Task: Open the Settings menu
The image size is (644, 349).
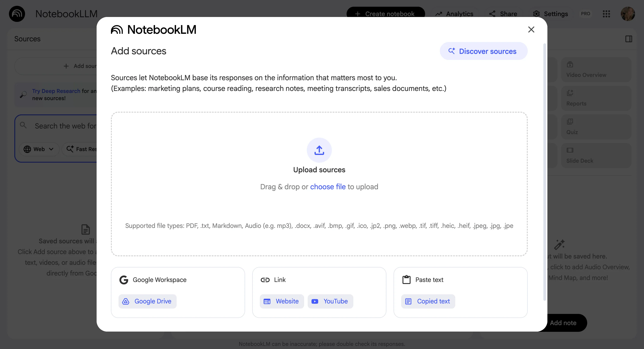Action: coord(550,14)
